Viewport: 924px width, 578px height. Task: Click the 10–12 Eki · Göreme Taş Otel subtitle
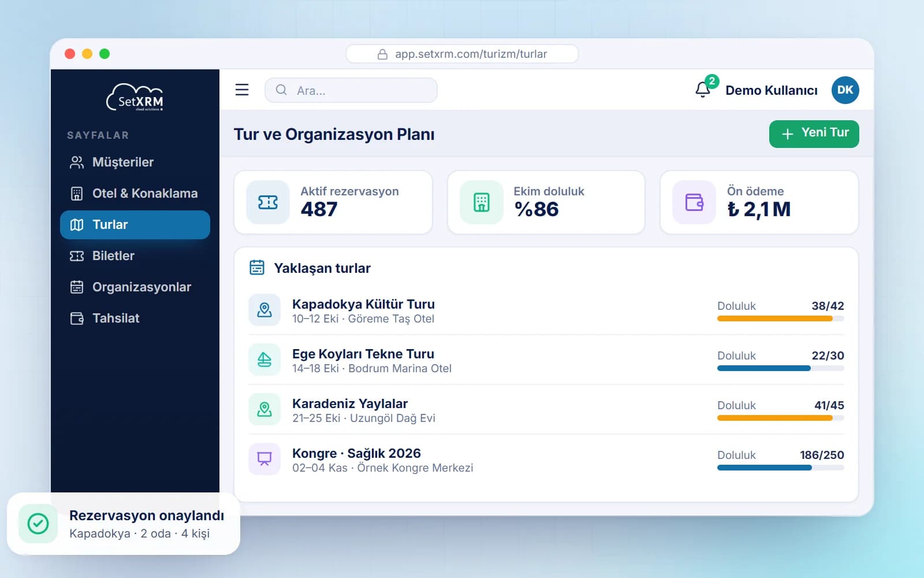[363, 319]
